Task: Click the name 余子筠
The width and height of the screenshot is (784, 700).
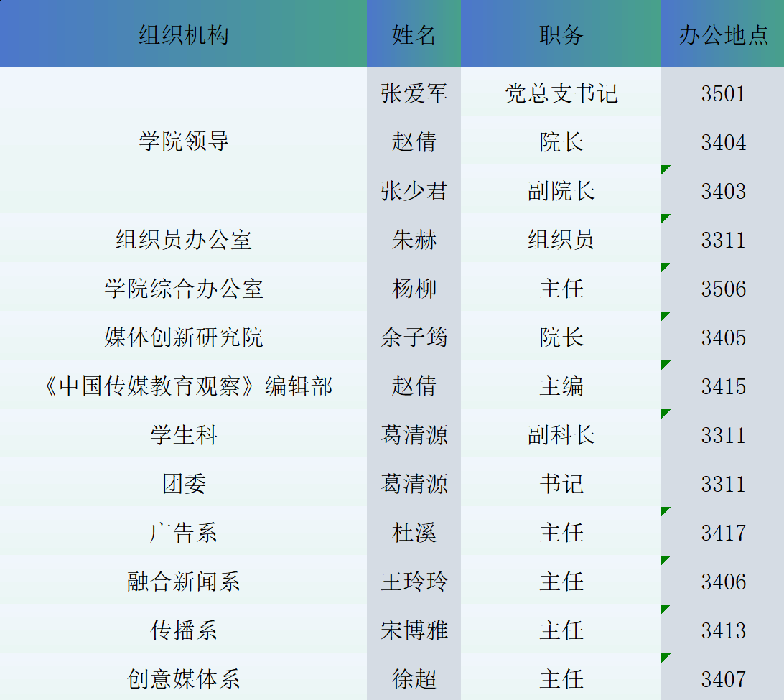Action: (414, 337)
